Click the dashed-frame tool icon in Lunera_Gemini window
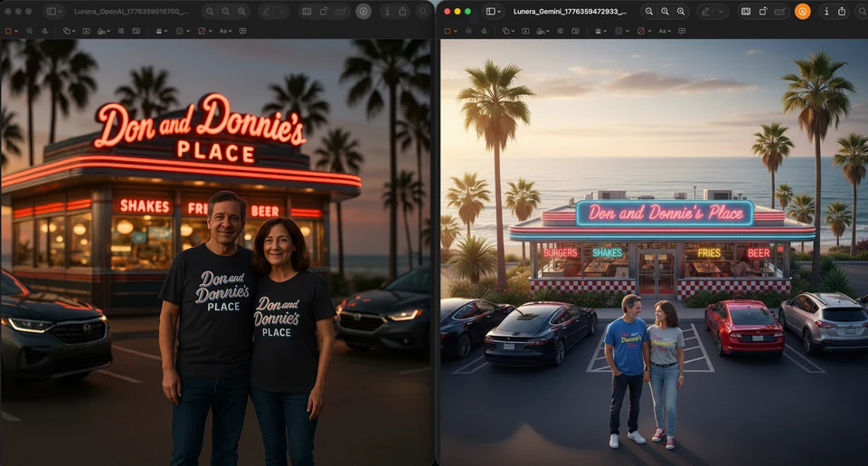This screenshot has height=466, width=868. pos(746,11)
